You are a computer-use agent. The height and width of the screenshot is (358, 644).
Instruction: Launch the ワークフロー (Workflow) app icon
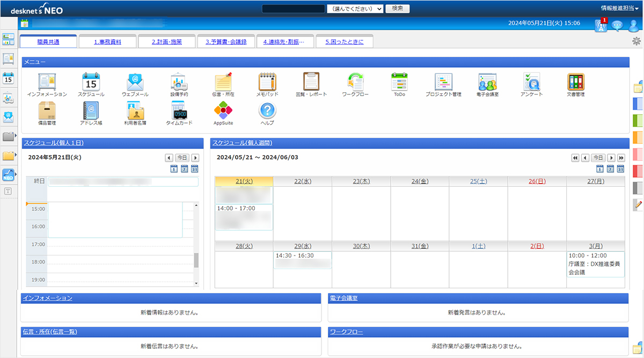355,81
